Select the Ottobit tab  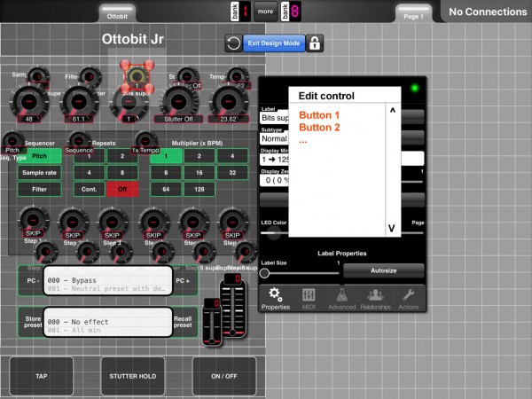coord(117,13)
